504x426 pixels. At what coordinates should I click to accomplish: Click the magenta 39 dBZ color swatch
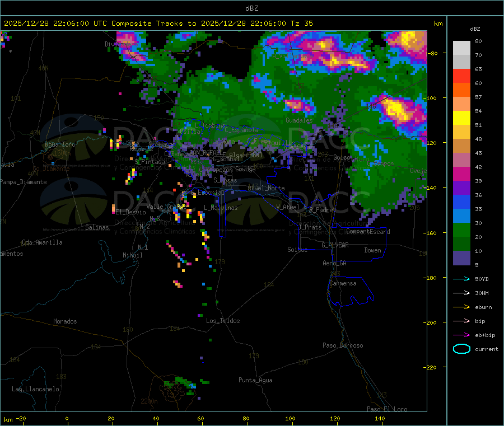461,174
